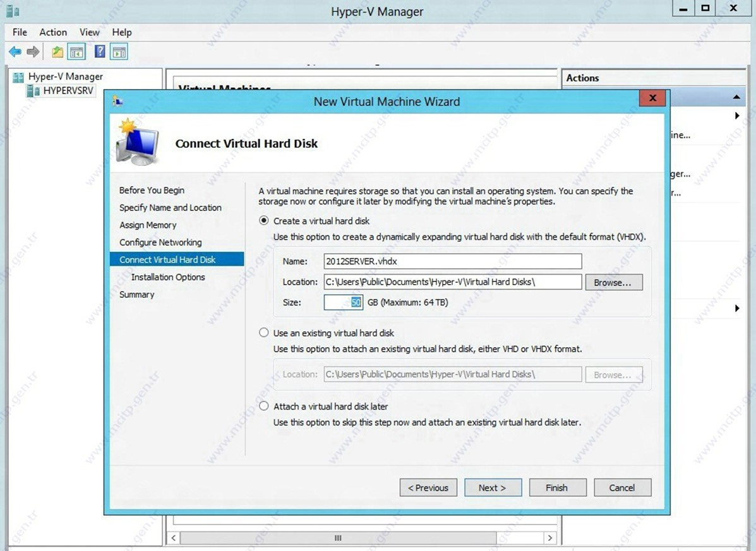This screenshot has width=756, height=551.
Task: Click the wizard title bar icon
Action: click(117, 101)
